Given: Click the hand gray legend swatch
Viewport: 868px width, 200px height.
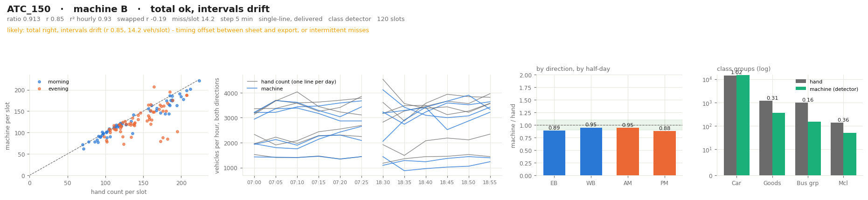Looking at the screenshot, I should (801, 82).
